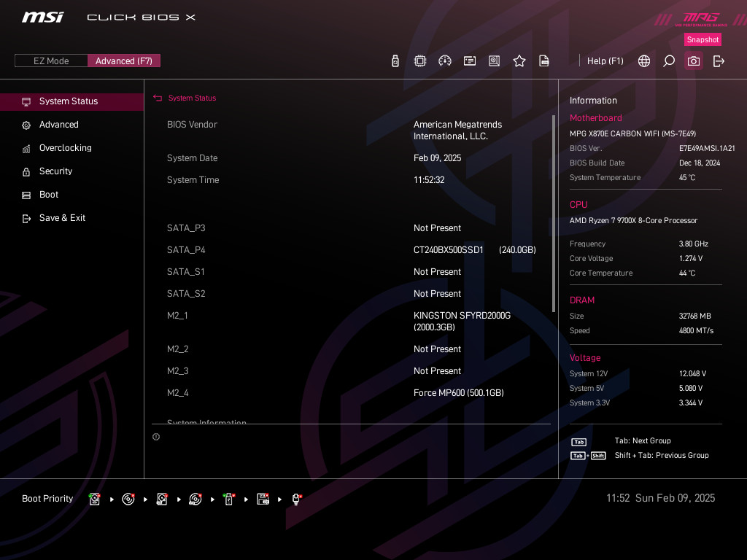
Task: Go to the Security section
Action: pos(55,171)
